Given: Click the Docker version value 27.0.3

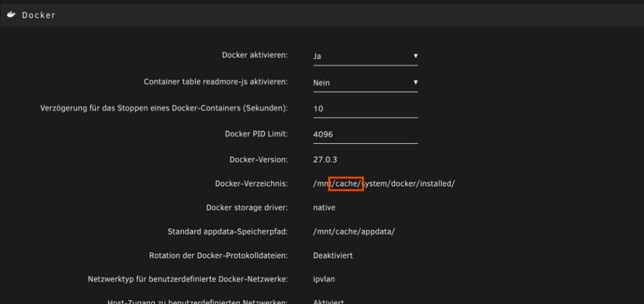Looking at the screenshot, I should [325, 159].
